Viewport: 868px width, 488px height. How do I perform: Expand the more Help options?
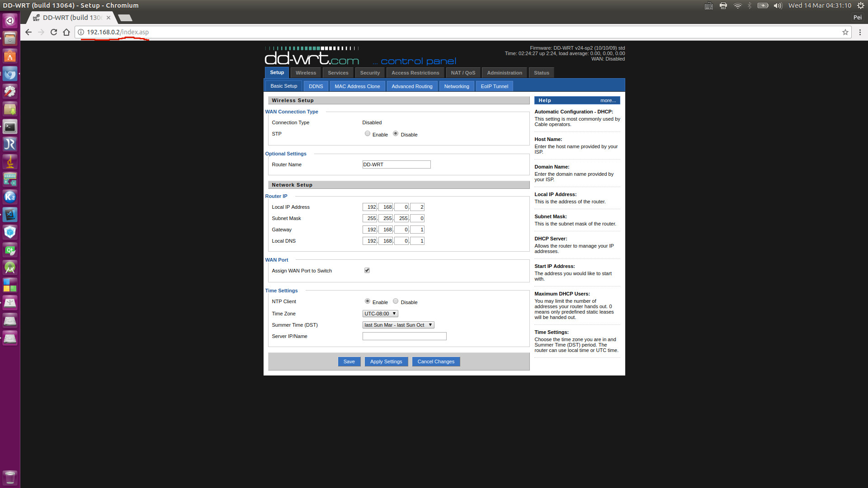coord(608,100)
